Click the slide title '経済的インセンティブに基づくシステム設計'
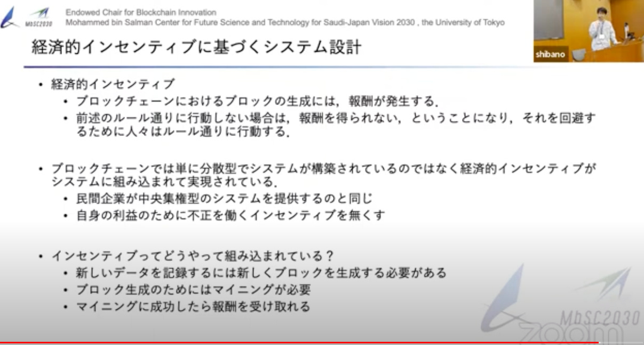Image resolution: width=644 pixels, height=345 pixels. pyautogui.click(x=197, y=47)
